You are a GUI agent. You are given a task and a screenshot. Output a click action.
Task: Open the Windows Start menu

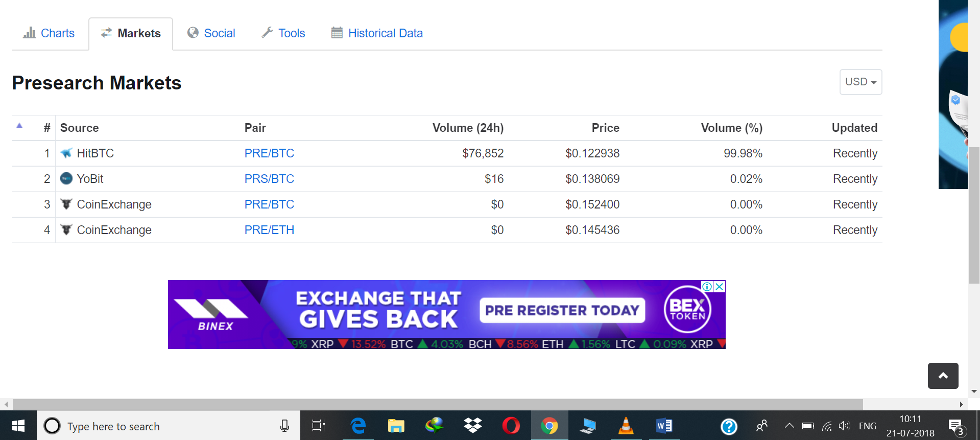pos(18,425)
